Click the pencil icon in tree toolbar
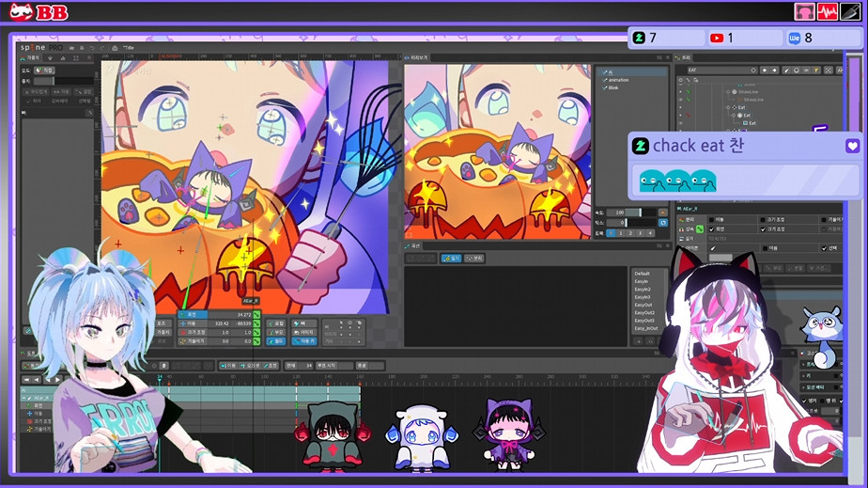868x488 pixels. tap(786, 71)
